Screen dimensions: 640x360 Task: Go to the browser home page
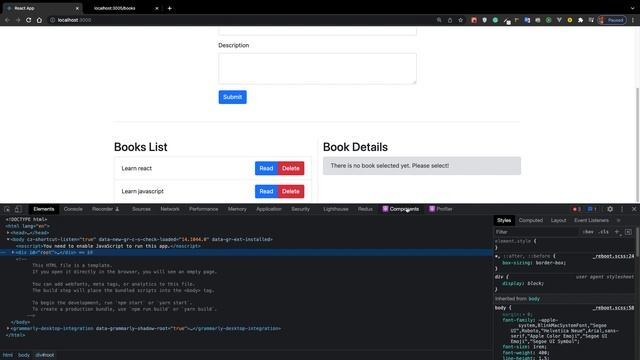39,20
